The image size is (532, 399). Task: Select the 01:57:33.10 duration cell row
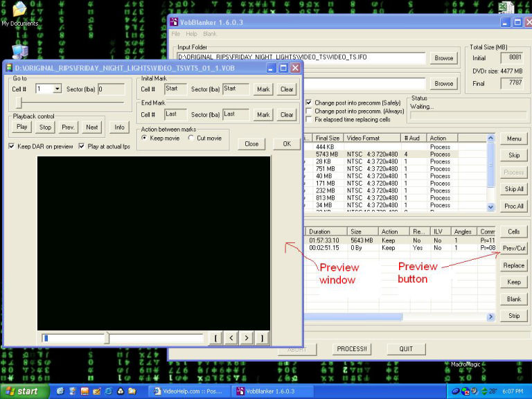pos(400,240)
